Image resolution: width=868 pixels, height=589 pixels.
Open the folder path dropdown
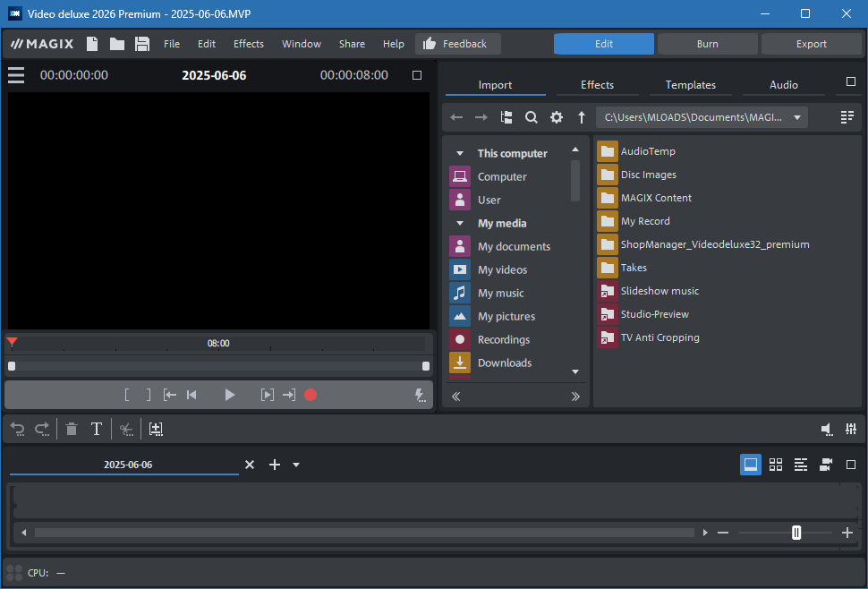pyautogui.click(x=797, y=117)
